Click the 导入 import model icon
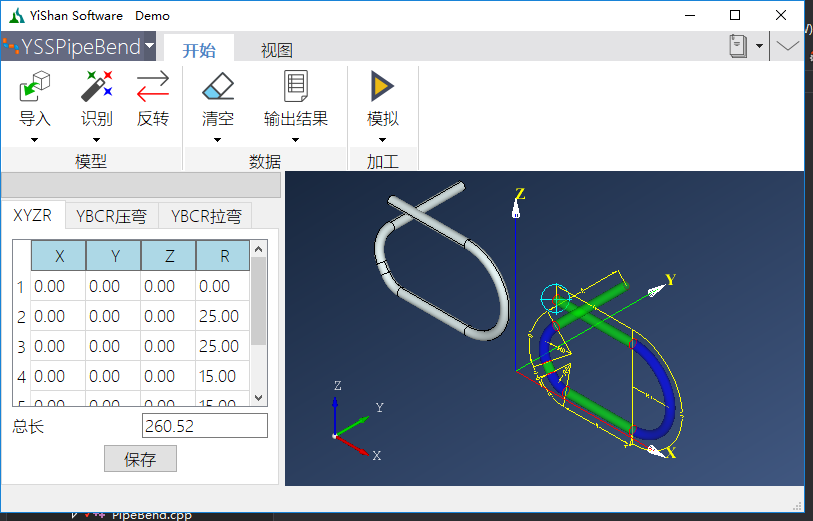The width and height of the screenshot is (813, 521). pyautogui.click(x=35, y=86)
